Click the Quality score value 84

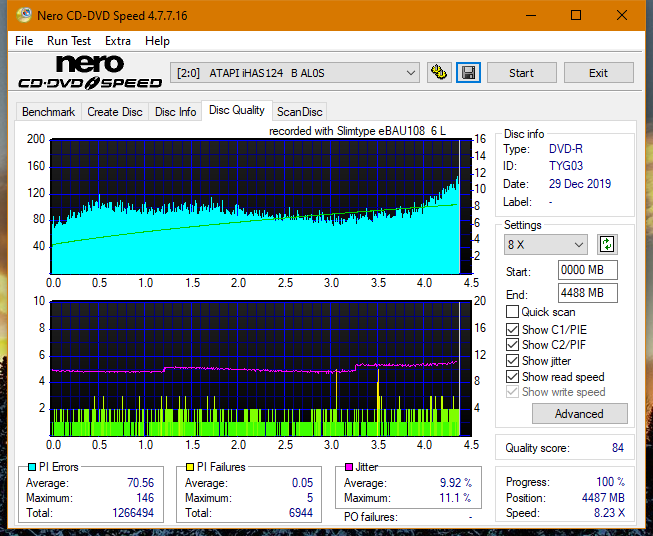point(618,448)
